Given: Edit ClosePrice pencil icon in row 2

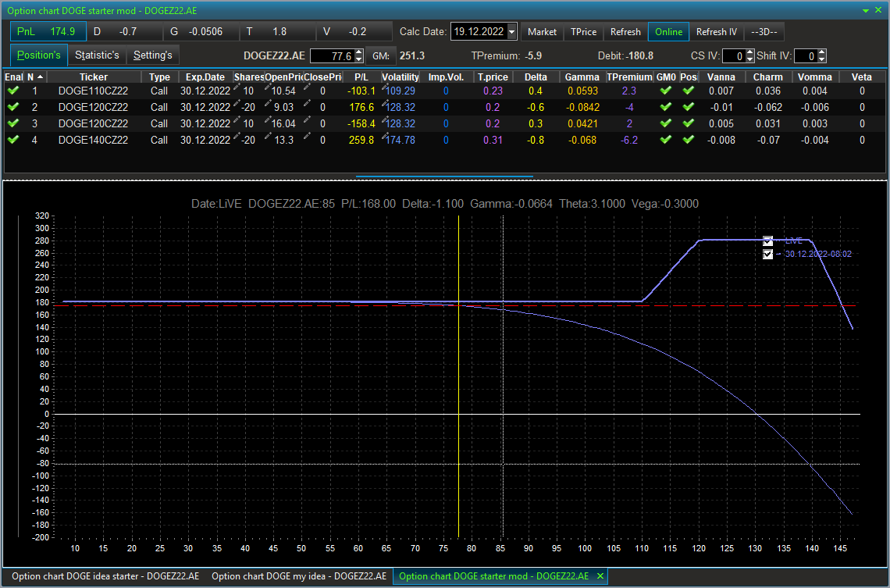Looking at the screenshot, I should tap(307, 103).
